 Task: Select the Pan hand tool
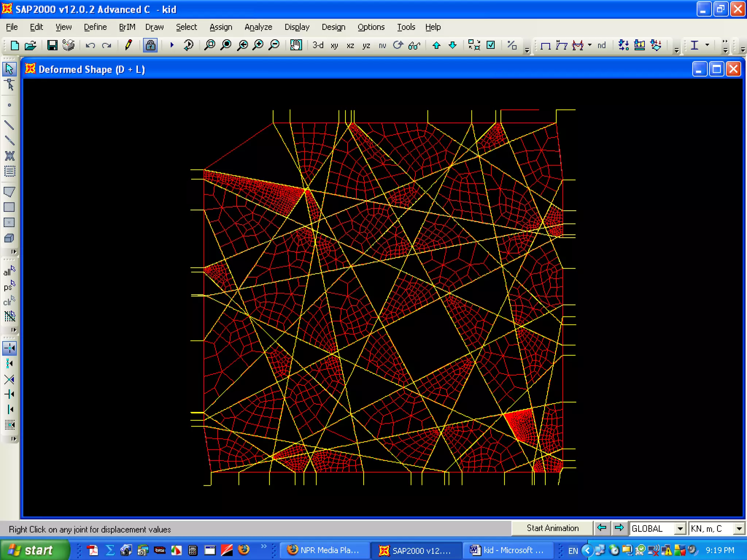click(296, 45)
